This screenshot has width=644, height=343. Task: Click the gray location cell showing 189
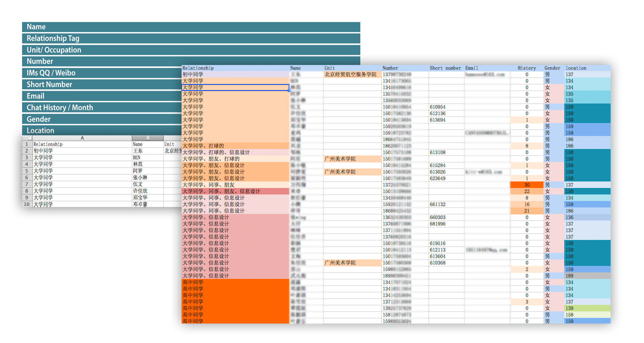click(587, 276)
